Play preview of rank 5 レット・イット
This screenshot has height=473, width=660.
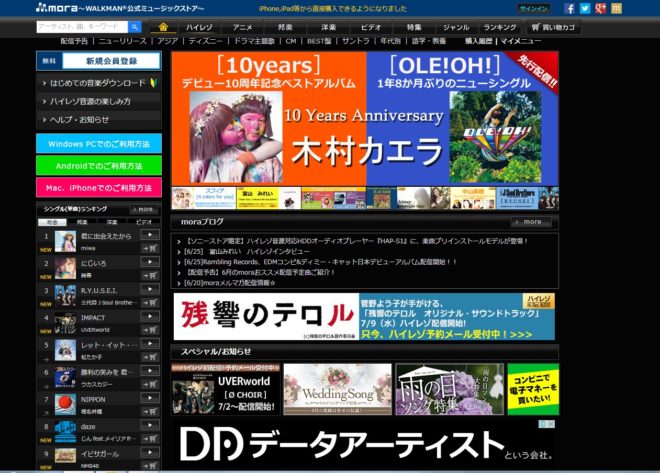pos(150,343)
